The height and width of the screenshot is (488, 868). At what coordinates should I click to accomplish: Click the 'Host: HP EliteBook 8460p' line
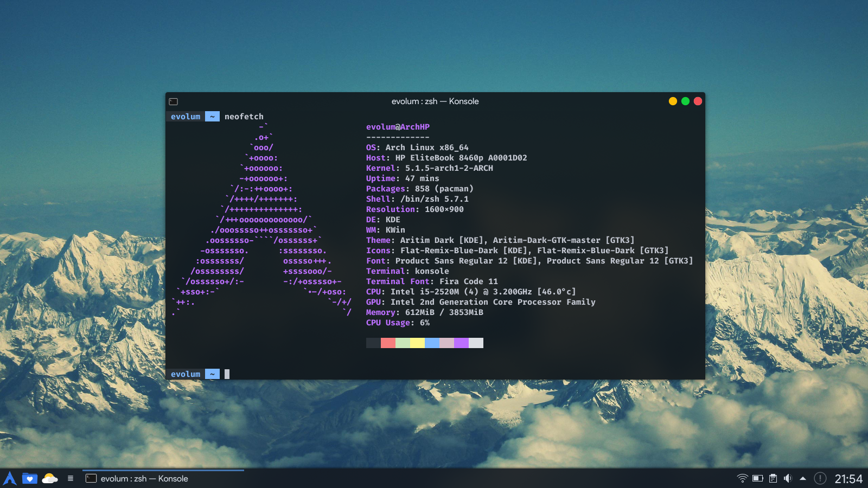446,158
